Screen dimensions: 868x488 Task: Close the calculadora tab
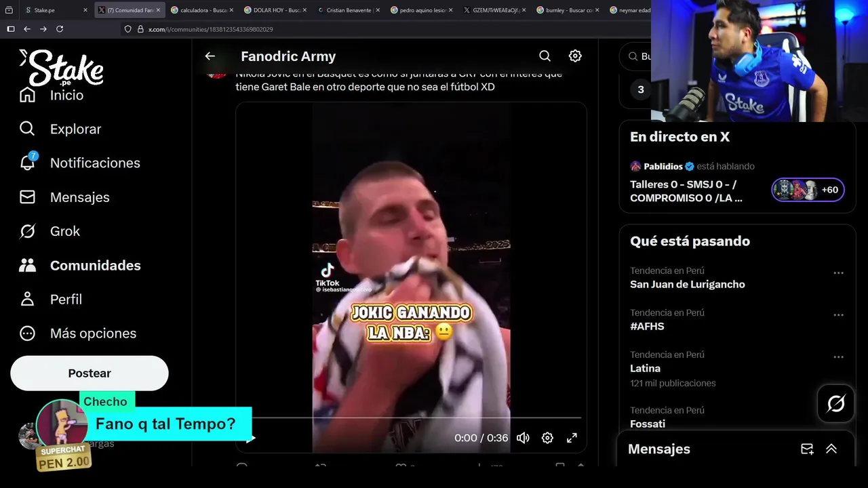pyautogui.click(x=231, y=10)
